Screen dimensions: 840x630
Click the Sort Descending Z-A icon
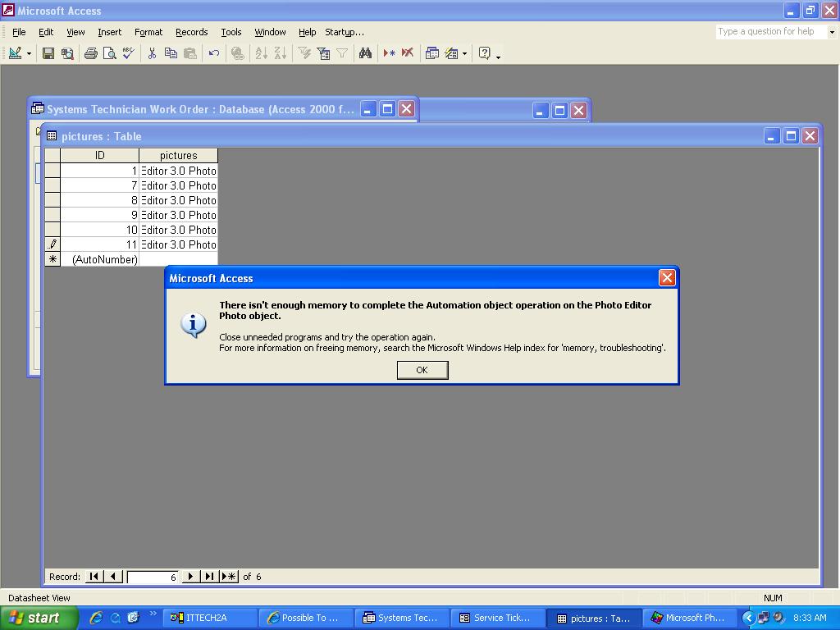click(280, 53)
